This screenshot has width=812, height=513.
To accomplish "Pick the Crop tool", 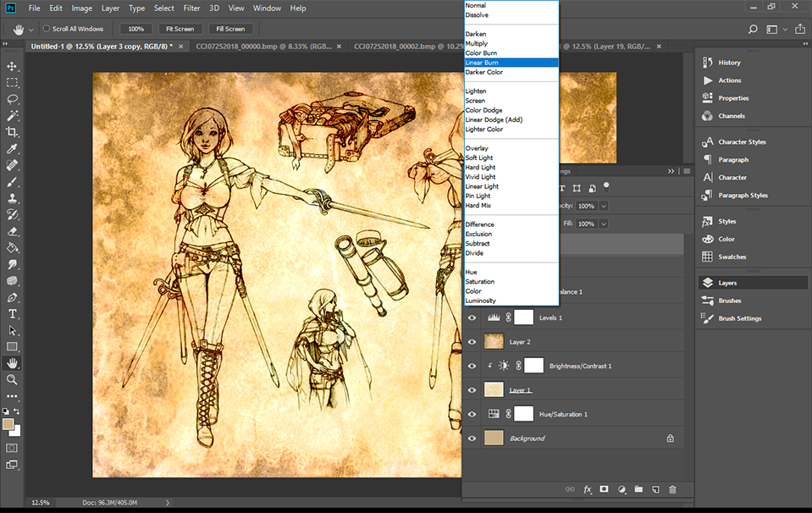I will (x=12, y=132).
